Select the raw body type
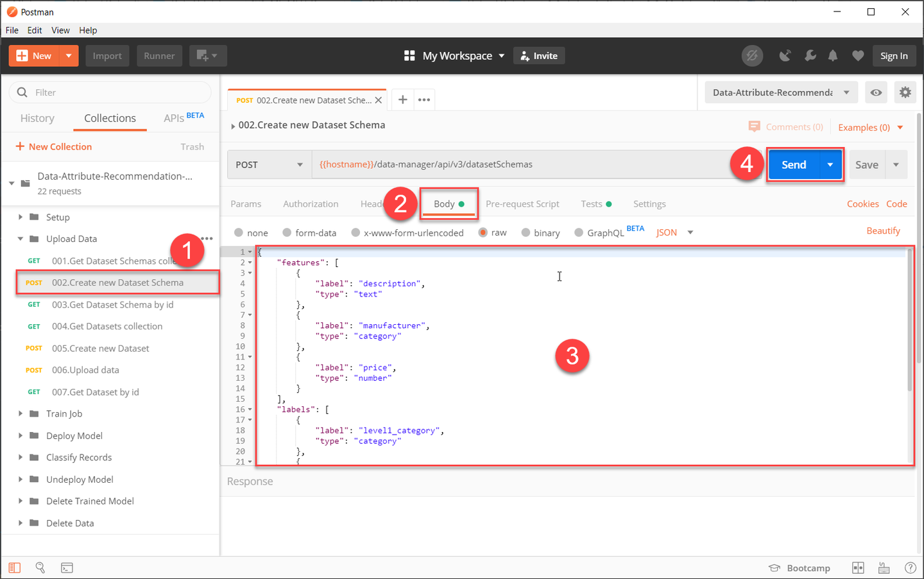The image size is (924, 579). (x=483, y=232)
